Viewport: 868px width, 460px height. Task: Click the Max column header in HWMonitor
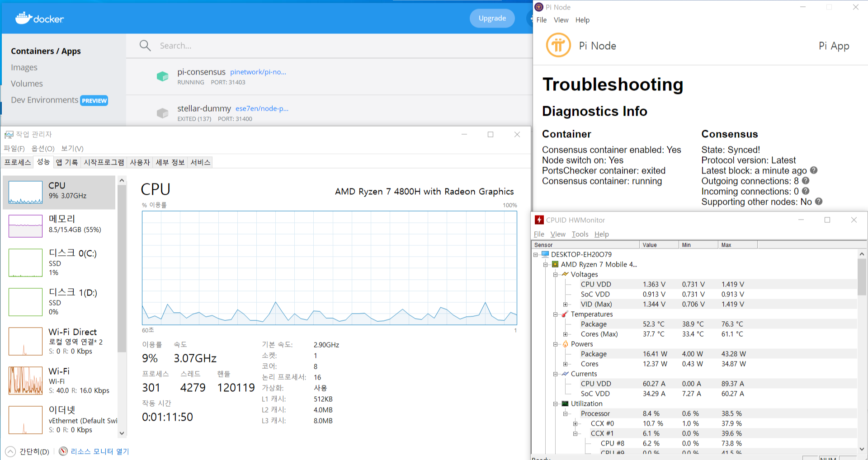coord(738,245)
